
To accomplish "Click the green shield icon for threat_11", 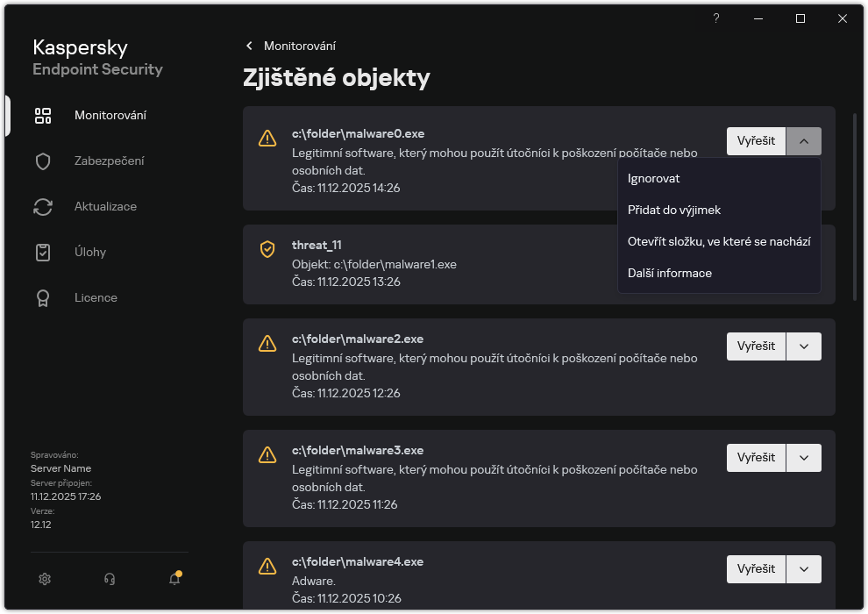I will [267, 249].
